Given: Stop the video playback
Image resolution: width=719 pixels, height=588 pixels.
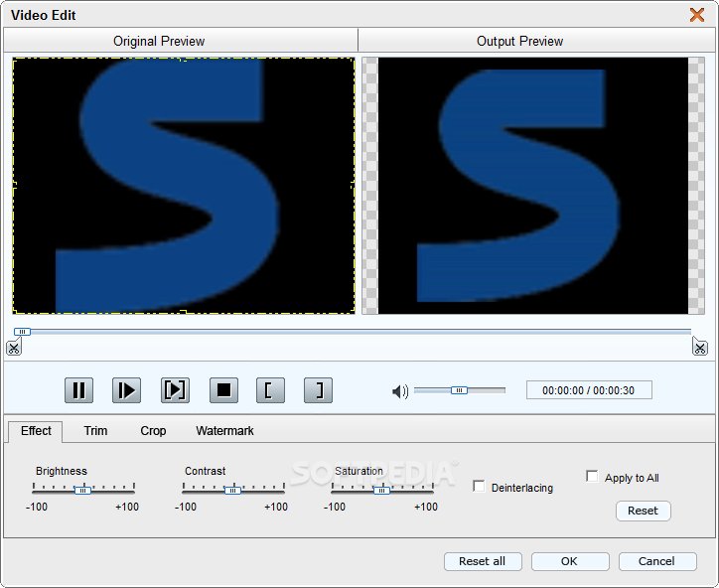Looking at the screenshot, I should pos(223,390).
